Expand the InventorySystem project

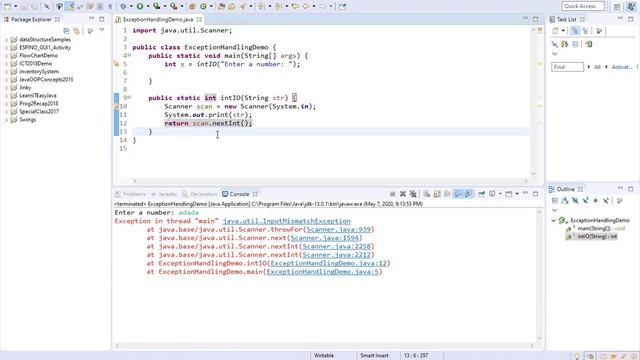point(6,71)
